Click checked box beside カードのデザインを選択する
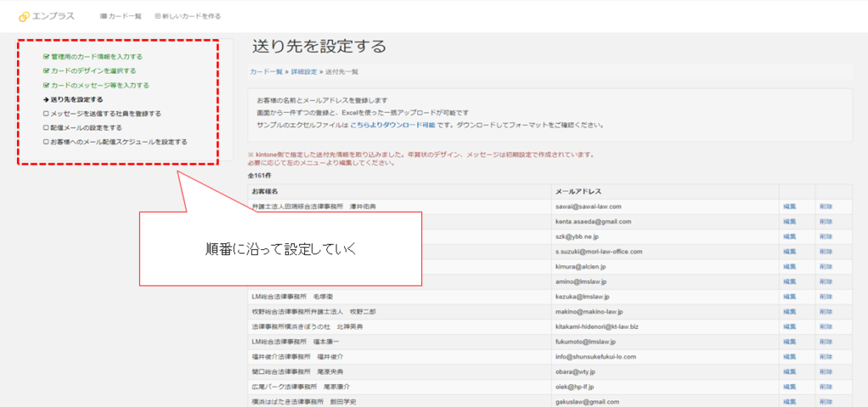 click(46, 71)
